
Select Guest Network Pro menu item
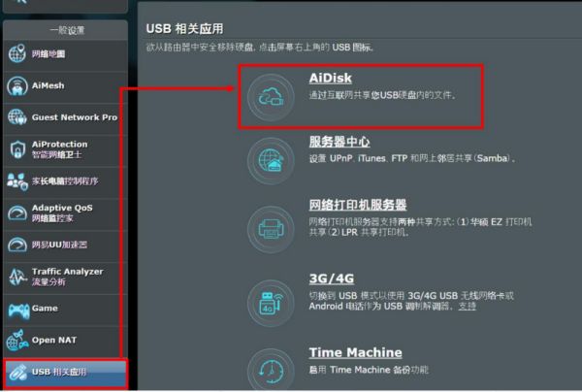tap(65, 117)
